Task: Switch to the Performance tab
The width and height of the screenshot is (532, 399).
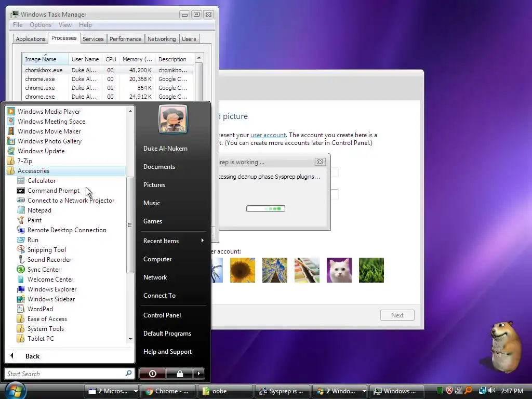Action: coord(125,39)
